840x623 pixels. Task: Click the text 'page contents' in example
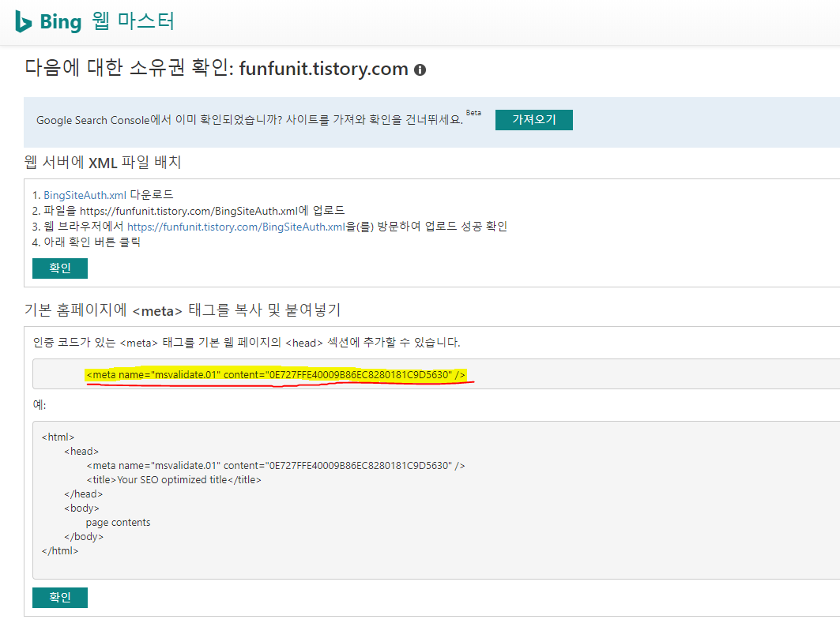pyautogui.click(x=118, y=523)
